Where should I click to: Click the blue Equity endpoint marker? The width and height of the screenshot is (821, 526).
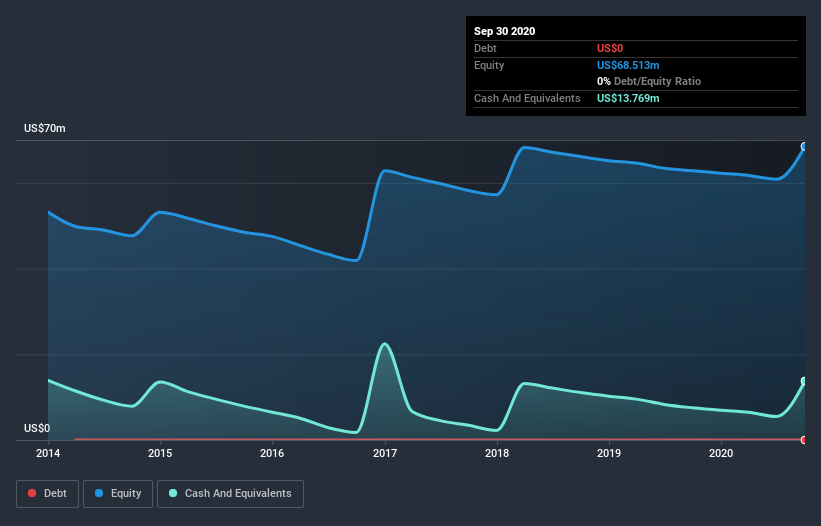[x=804, y=147]
